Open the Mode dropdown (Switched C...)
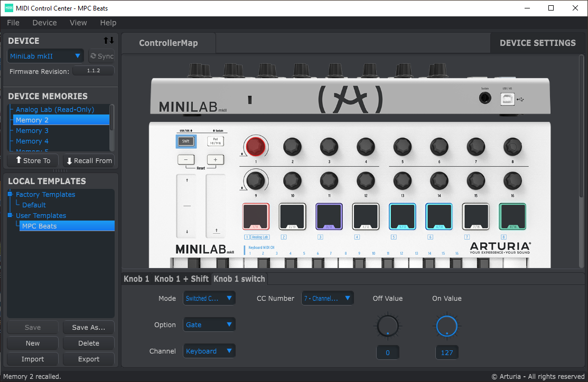The height and width of the screenshot is (382, 588). [209, 298]
